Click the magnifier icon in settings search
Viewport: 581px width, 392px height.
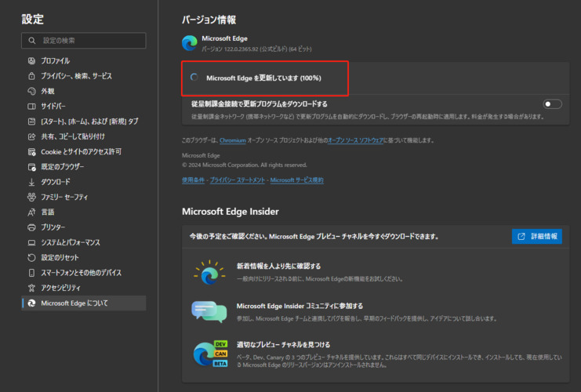point(32,41)
